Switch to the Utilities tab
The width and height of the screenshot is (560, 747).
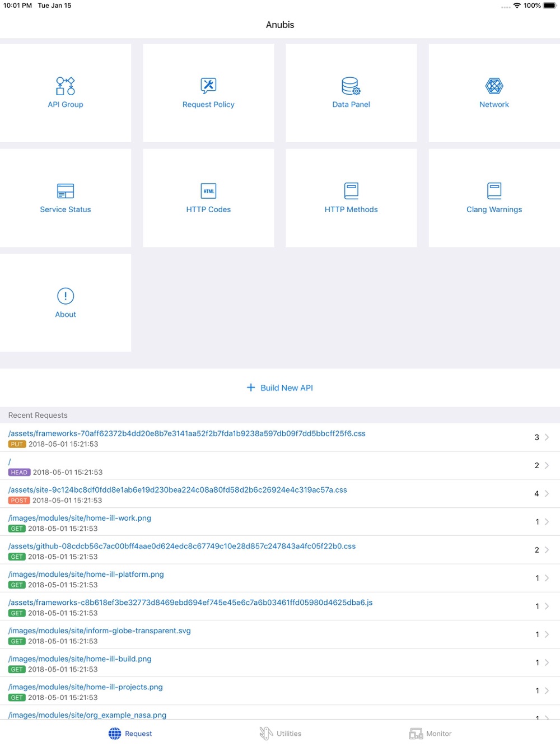[x=280, y=734]
